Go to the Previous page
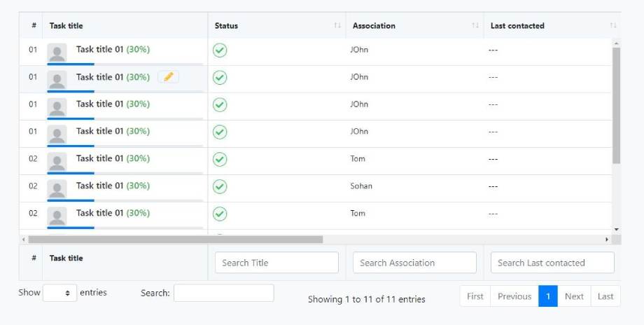 [514, 296]
